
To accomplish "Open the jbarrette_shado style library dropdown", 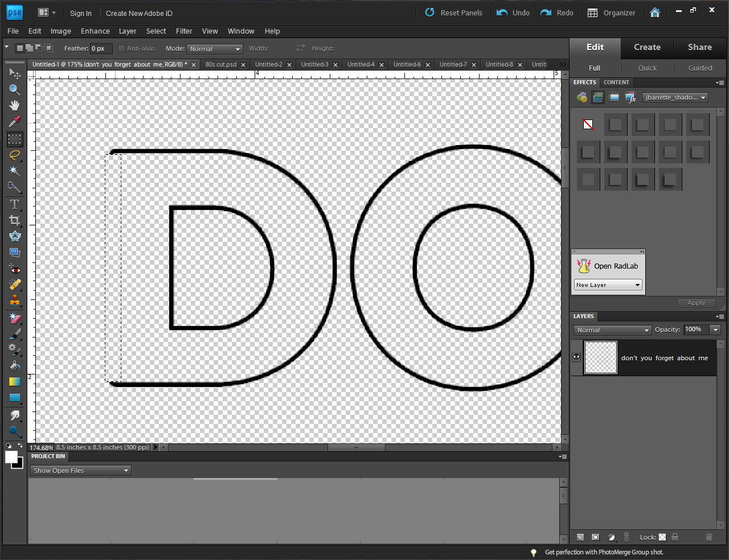I will click(675, 98).
